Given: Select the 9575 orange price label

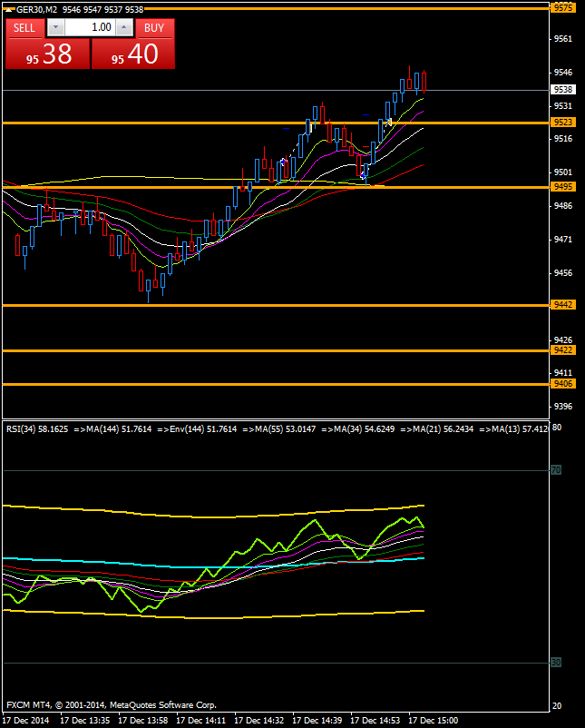Looking at the screenshot, I should point(562,7).
